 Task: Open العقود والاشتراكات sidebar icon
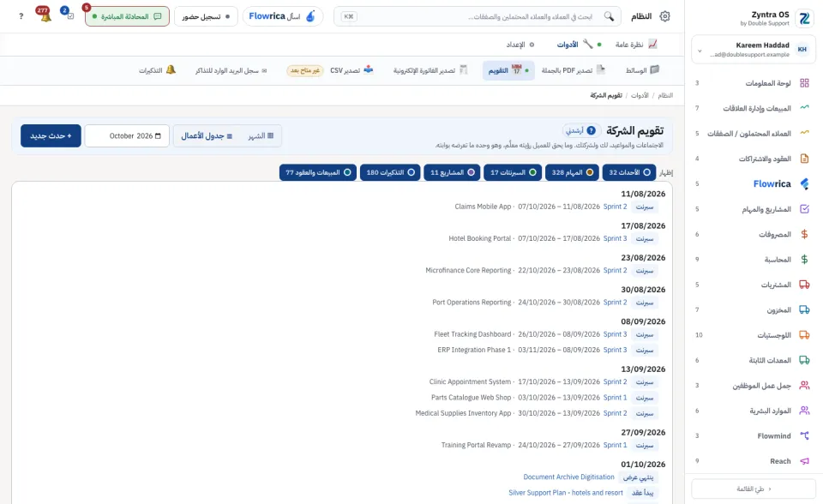coord(804,159)
